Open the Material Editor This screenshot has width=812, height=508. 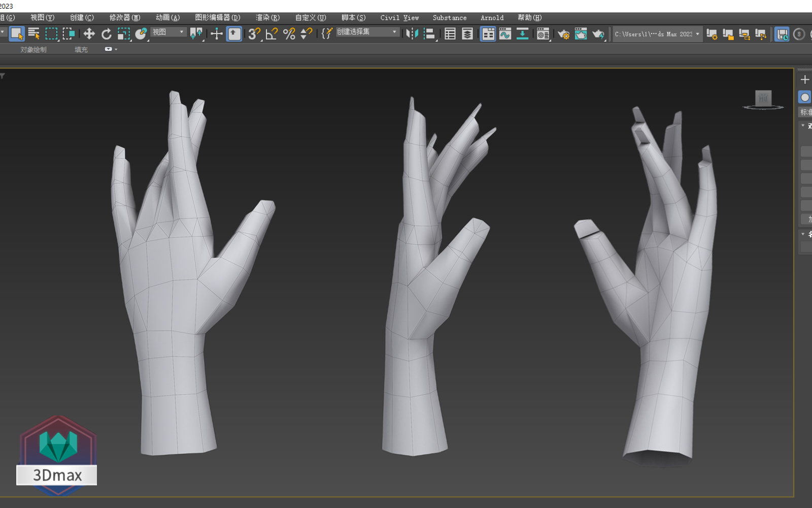pos(543,34)
